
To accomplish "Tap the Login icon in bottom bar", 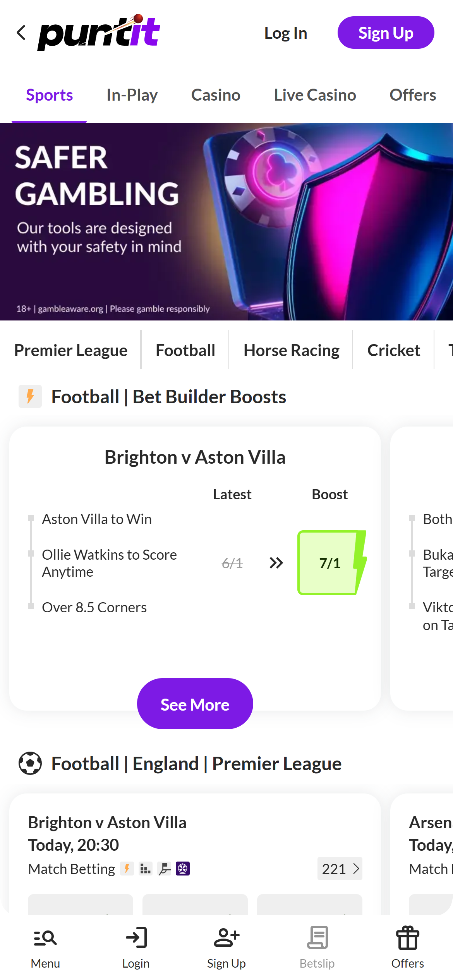I will tap(136, 938).
